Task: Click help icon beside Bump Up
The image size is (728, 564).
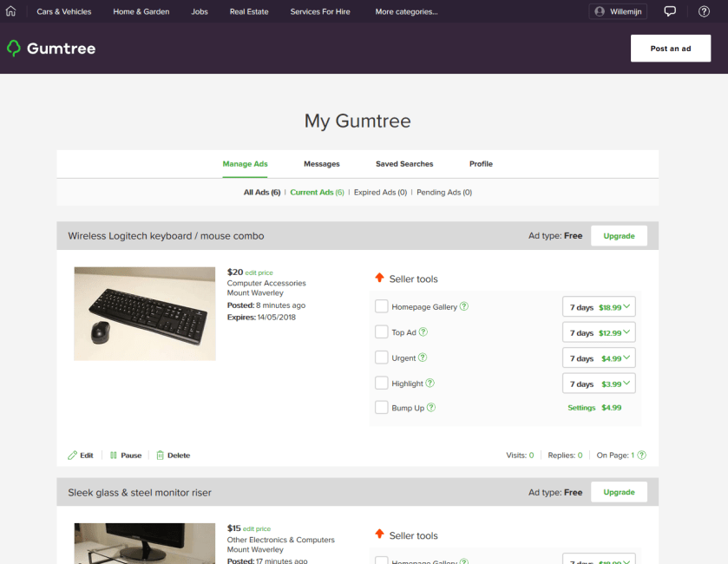Action: (x=431, y=408)
